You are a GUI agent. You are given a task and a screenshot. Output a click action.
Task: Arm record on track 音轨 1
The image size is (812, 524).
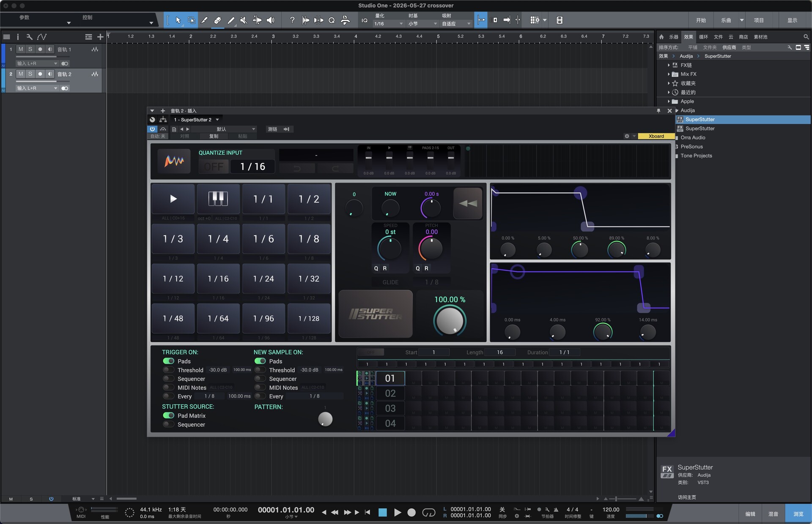pyautogui.click(x=40, y=49)
